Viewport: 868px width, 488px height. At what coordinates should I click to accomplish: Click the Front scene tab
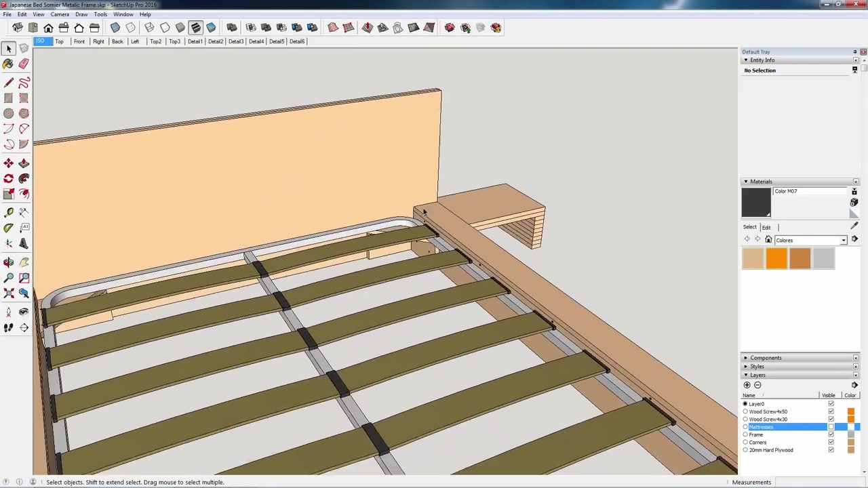tap(79, 41)
